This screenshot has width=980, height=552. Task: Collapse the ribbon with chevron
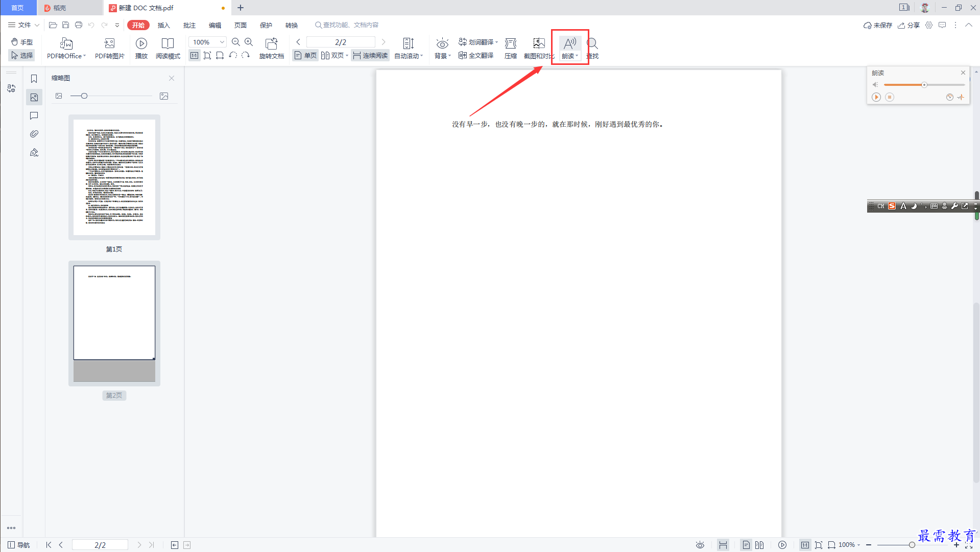(x=968, y=25)
